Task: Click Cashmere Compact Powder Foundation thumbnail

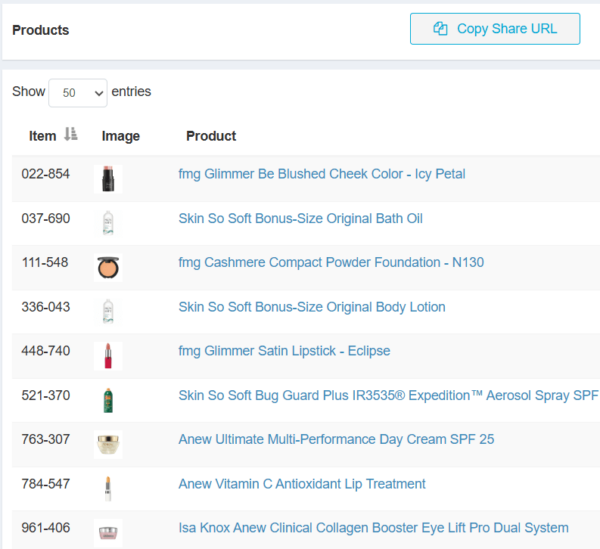Action: pos(108,267)
